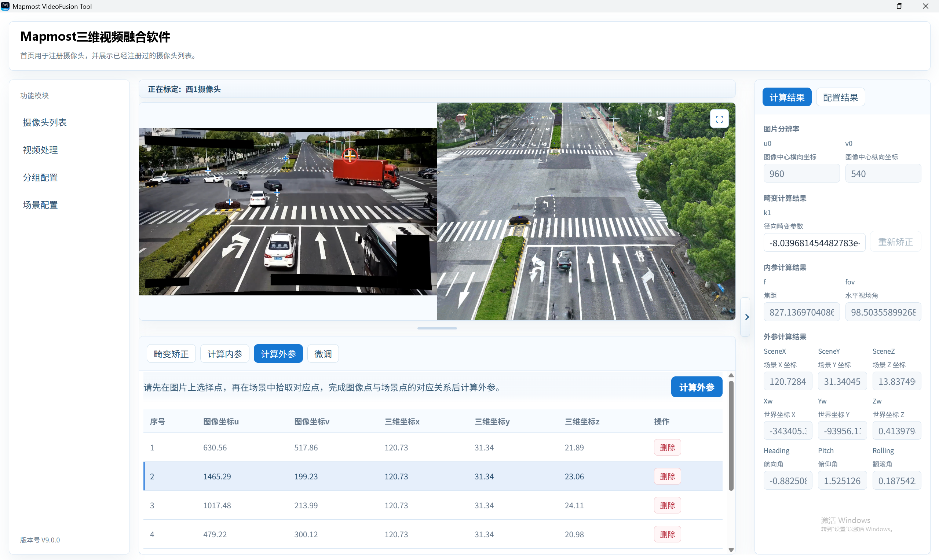
Task: Delete row 1 with the 删除 button
Action: (x=667, y=447)
